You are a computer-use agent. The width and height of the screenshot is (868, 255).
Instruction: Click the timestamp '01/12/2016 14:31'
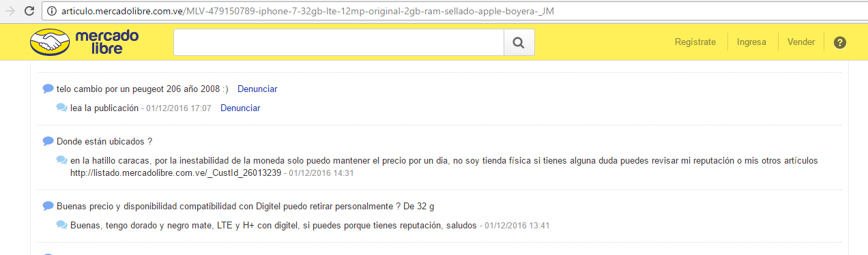321,173
